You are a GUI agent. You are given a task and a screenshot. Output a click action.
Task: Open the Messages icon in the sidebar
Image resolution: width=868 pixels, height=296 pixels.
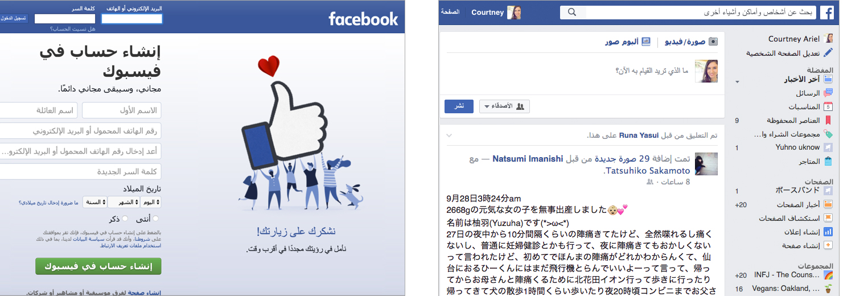point(828,93)
